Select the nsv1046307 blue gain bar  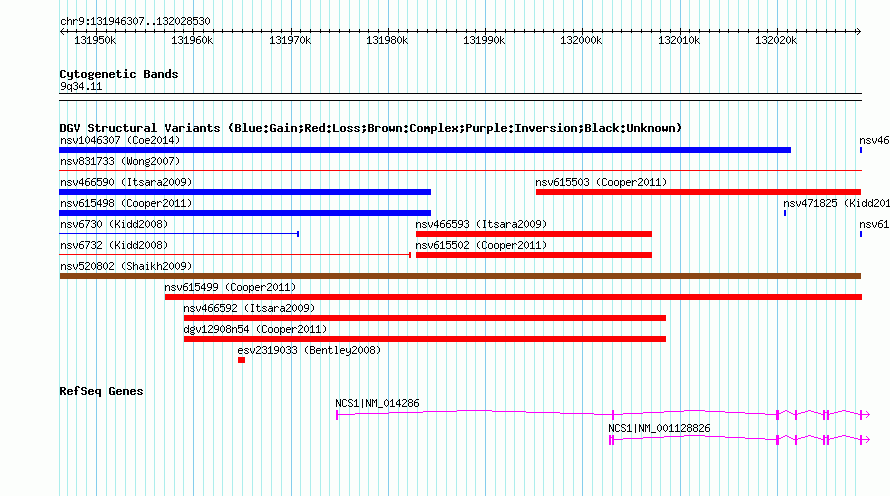click(x=425, y=150)
